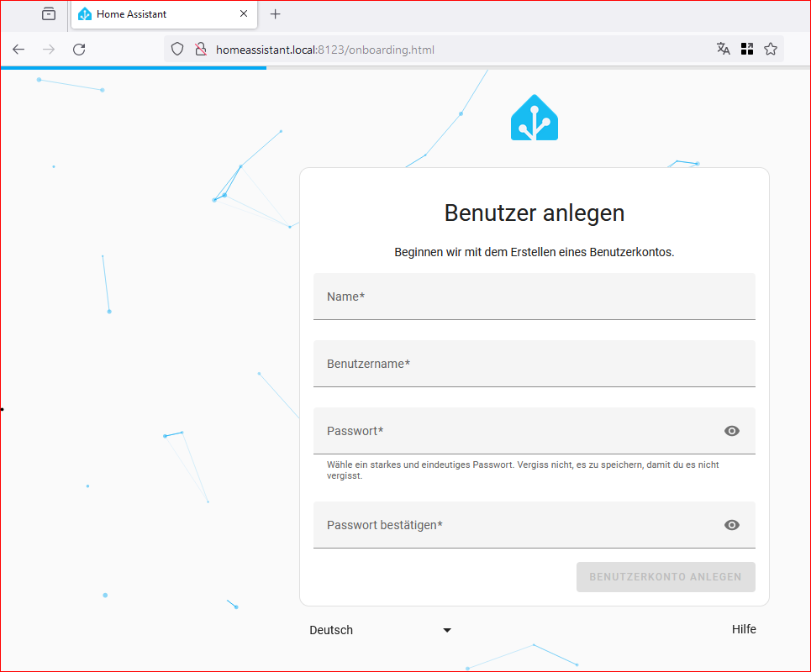Open the Hilfe link
The image size is (811, 672).
[744, 629]
